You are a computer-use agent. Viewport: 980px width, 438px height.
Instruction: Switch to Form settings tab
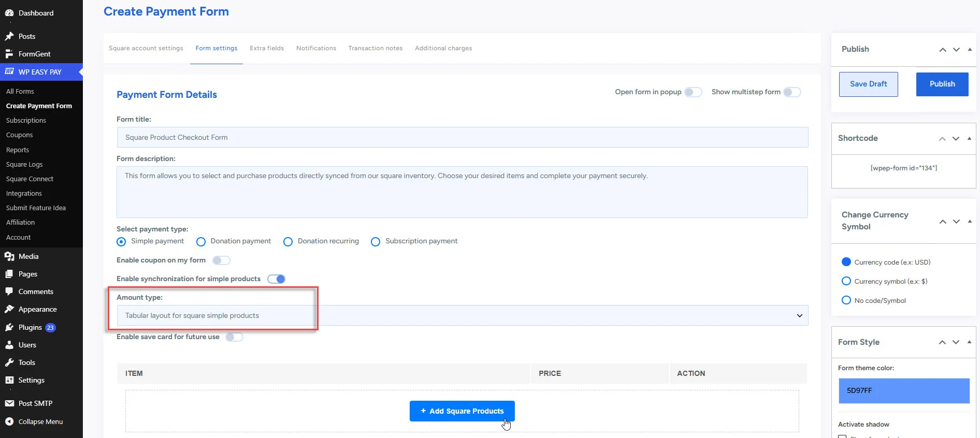point(217,48)
